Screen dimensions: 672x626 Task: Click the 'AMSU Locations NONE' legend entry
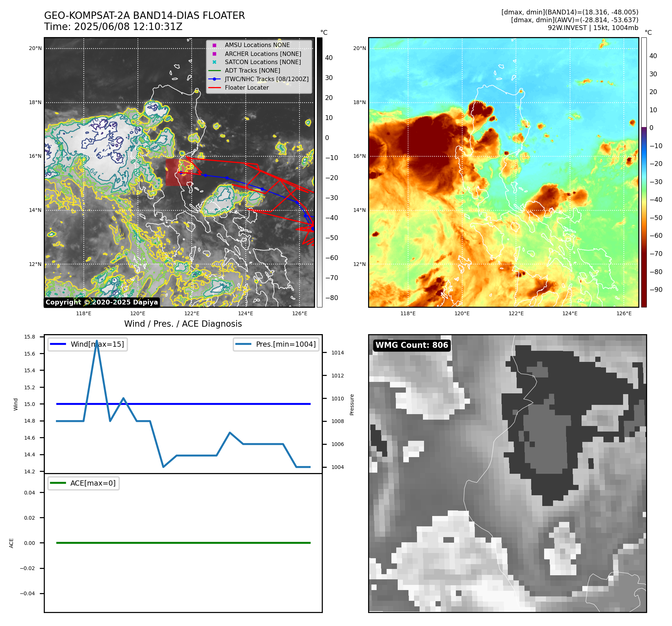[x=257, y=45]
